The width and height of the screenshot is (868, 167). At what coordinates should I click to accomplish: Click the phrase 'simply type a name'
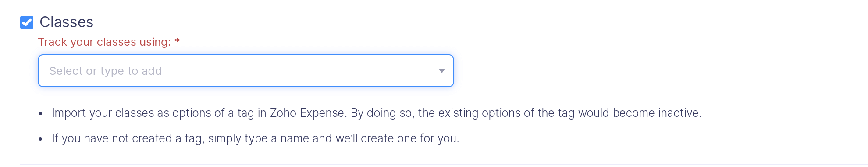[259, 138]
